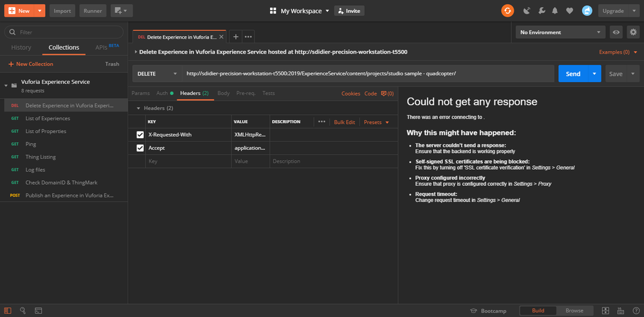Click the find search icon in status bar
644x317 pixels.
23,311
